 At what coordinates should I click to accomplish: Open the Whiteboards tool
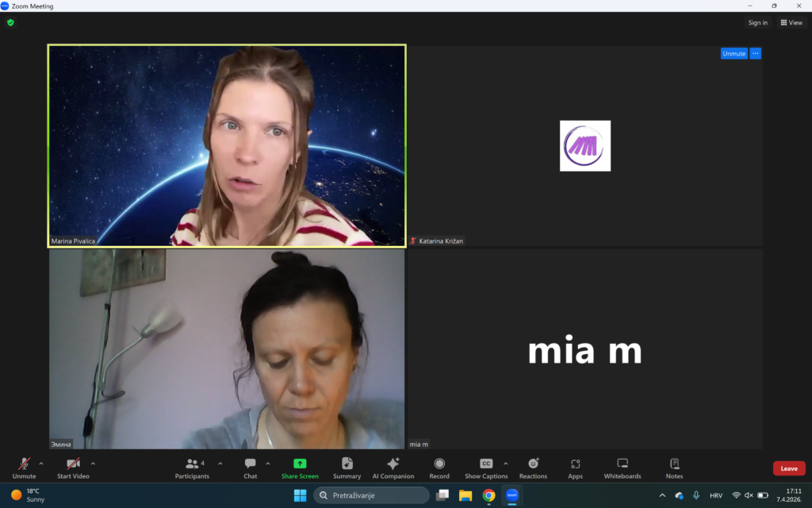[x=622, y=468]
